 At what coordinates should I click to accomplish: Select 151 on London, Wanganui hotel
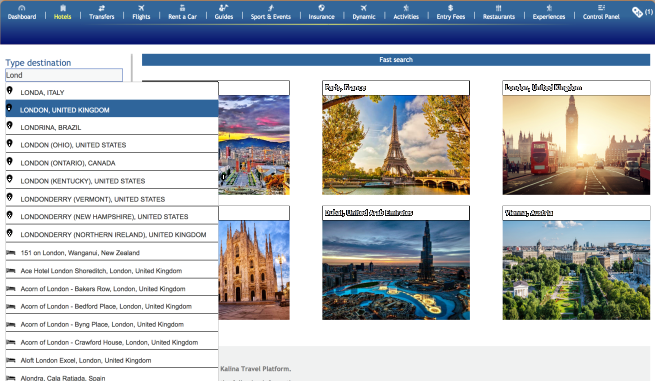112,252
